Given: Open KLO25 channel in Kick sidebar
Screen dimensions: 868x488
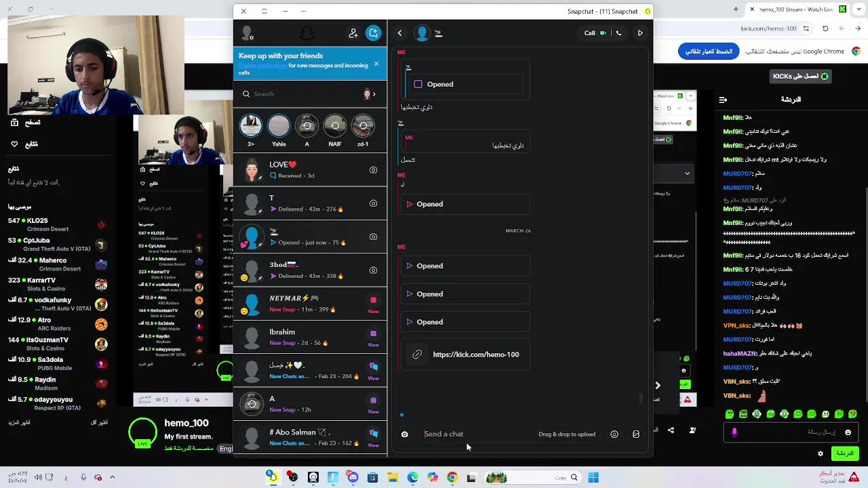Looking at the screenshot, I should coord(57,224).
